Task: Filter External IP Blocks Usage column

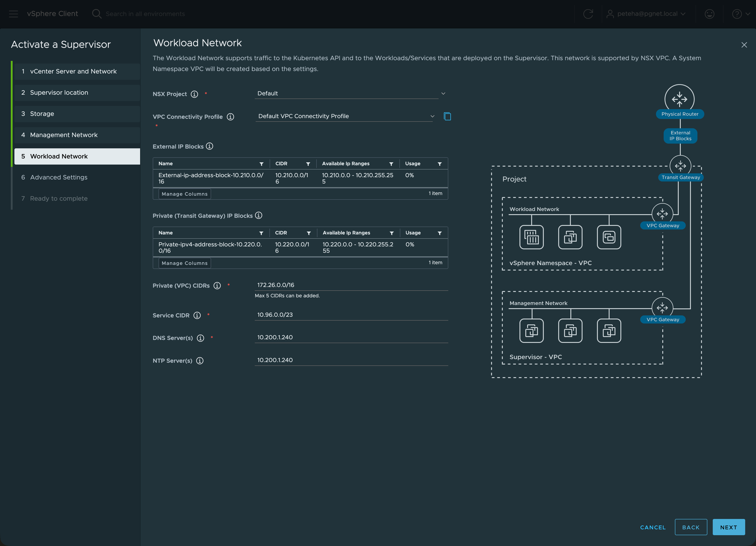Action: 440,164
